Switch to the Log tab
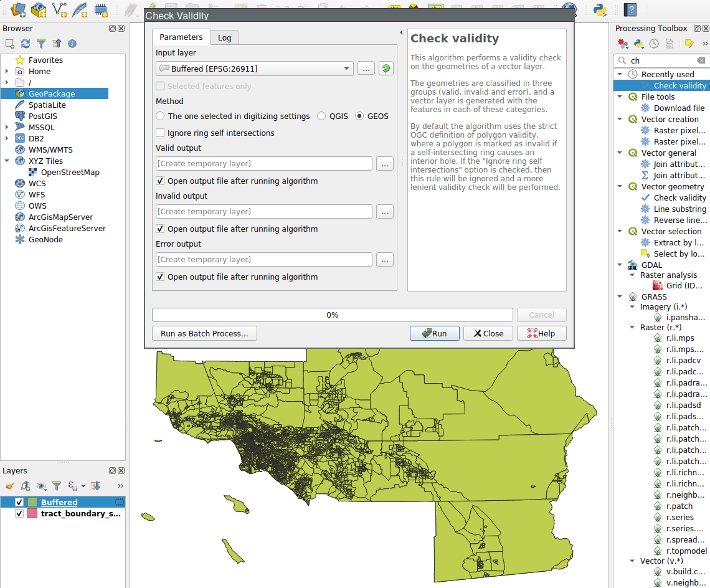Viewport: 710px width, 588px height. click(224, 37)
